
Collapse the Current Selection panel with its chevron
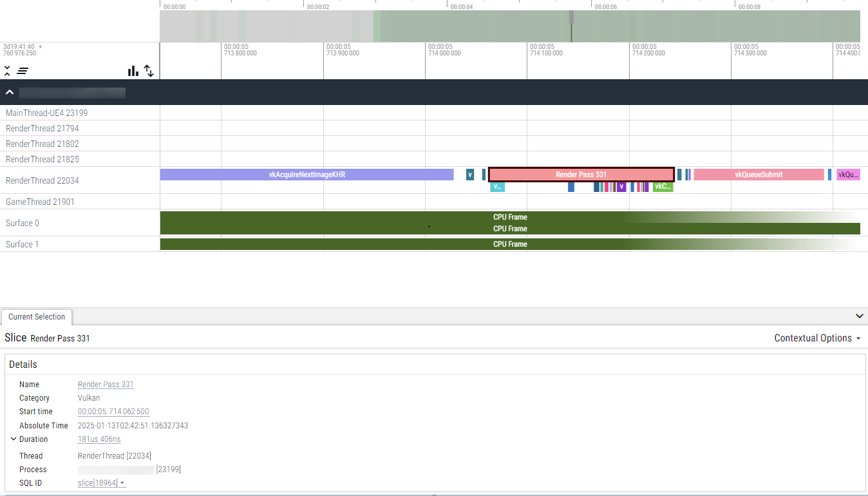coord(859,316)
